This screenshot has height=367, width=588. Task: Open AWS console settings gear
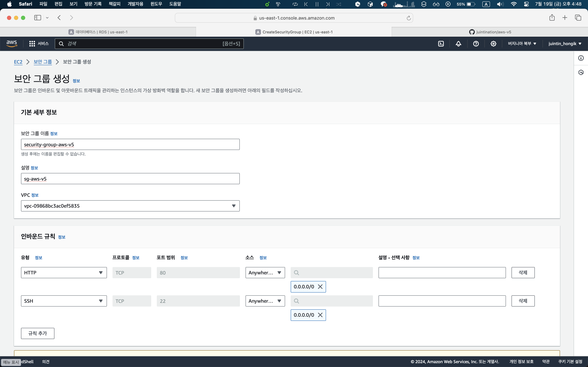pos(493,44)
